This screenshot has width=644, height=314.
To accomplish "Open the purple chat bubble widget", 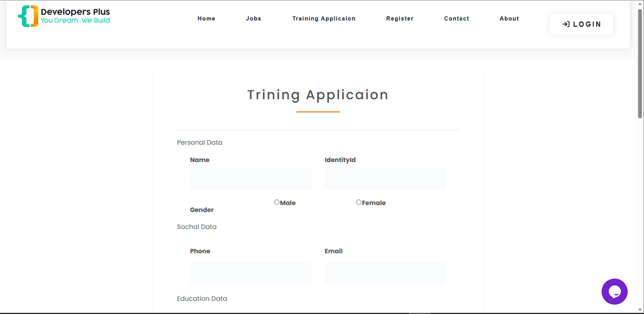I will pyautogui.click(x=614, y=291).
